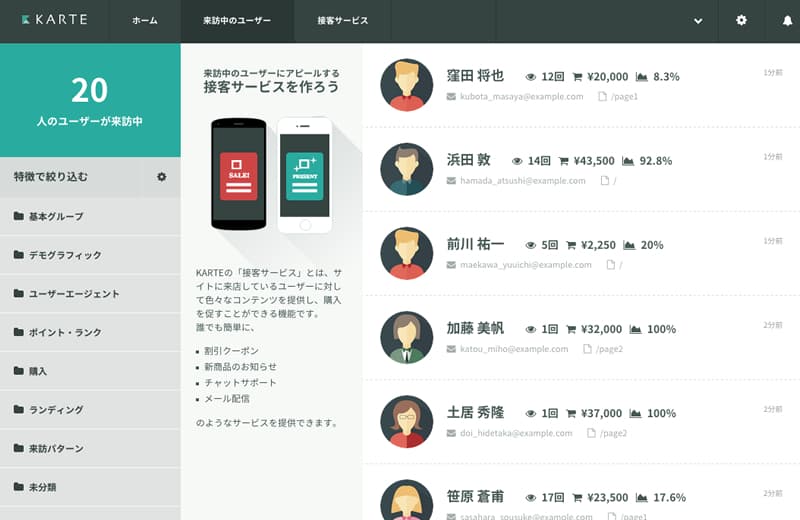Click the 基本グループ folder icon
The width and height of the screenshot is (800, 520).
19,216
